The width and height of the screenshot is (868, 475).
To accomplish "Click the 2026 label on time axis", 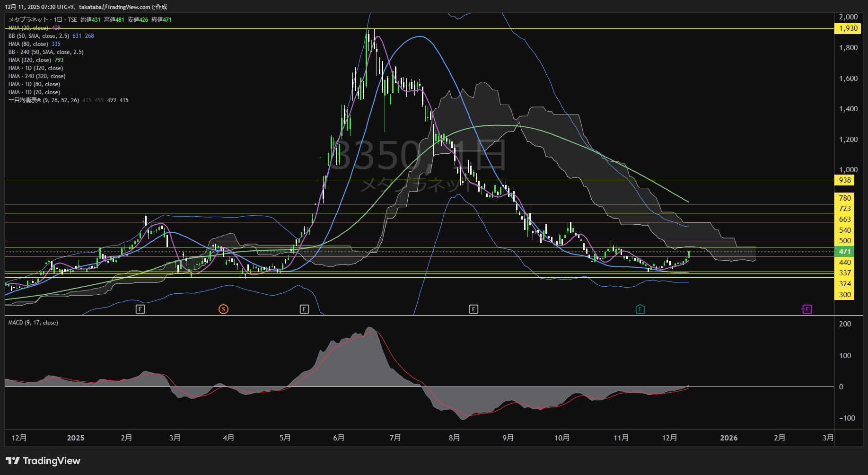I will 728,438.
